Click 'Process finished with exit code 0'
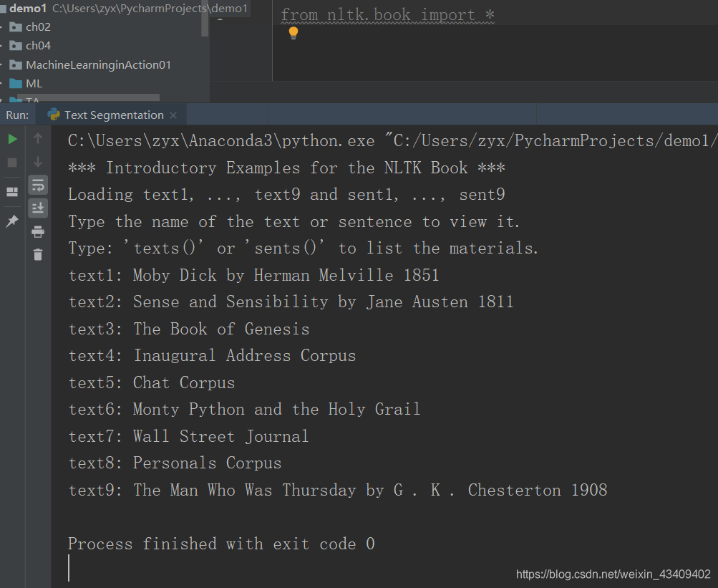718x588 pixels. coord(222,544)
